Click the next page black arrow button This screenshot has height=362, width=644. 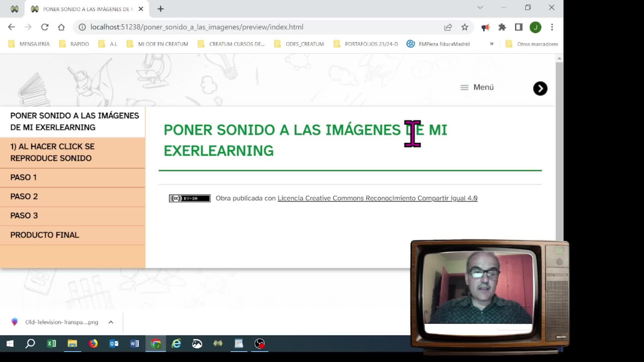[x=540, y=88]
